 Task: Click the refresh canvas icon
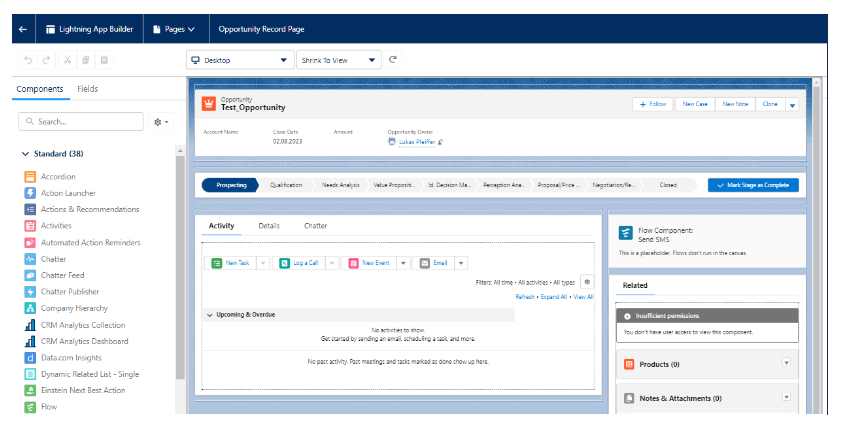click(x=393, y=60)
